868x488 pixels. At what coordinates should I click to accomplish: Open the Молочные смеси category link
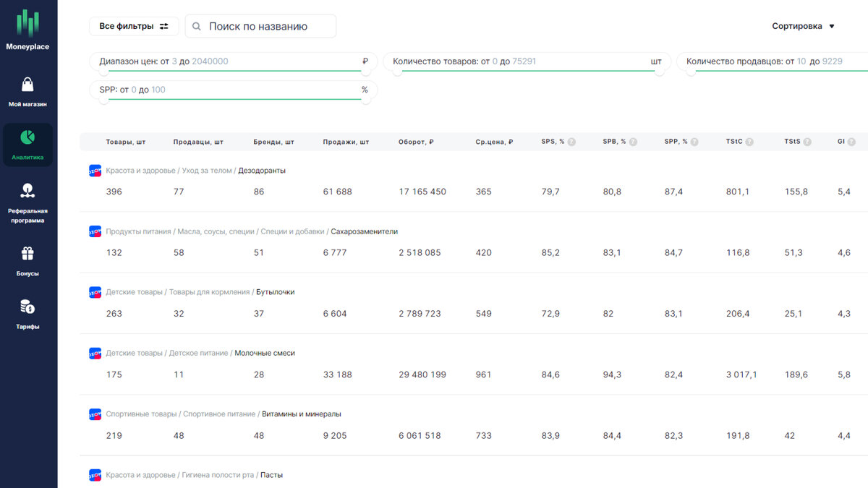[265, 353]
